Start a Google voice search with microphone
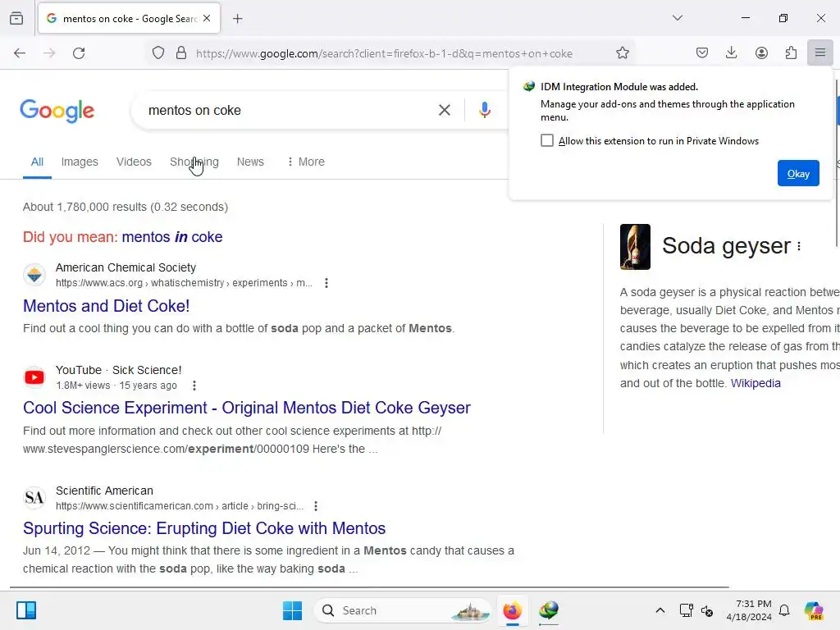The width and height of the screenshot is (840, 630). pyautogui.click(x=484, y=110)
